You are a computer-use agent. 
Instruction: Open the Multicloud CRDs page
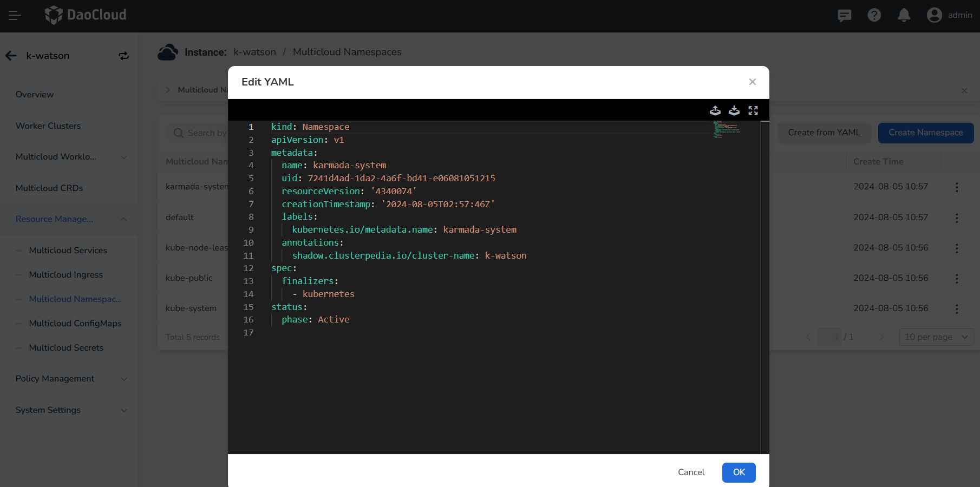click(49, 188)
